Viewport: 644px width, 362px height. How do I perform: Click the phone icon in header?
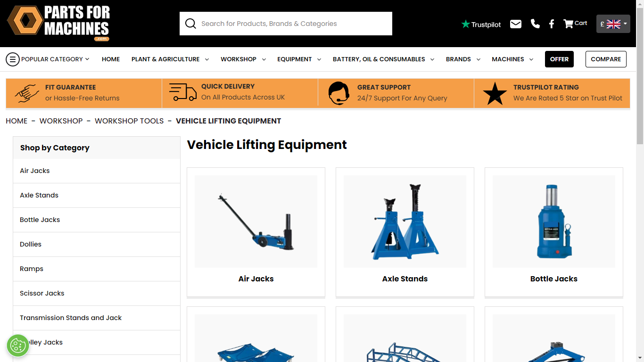coord(535,24)
